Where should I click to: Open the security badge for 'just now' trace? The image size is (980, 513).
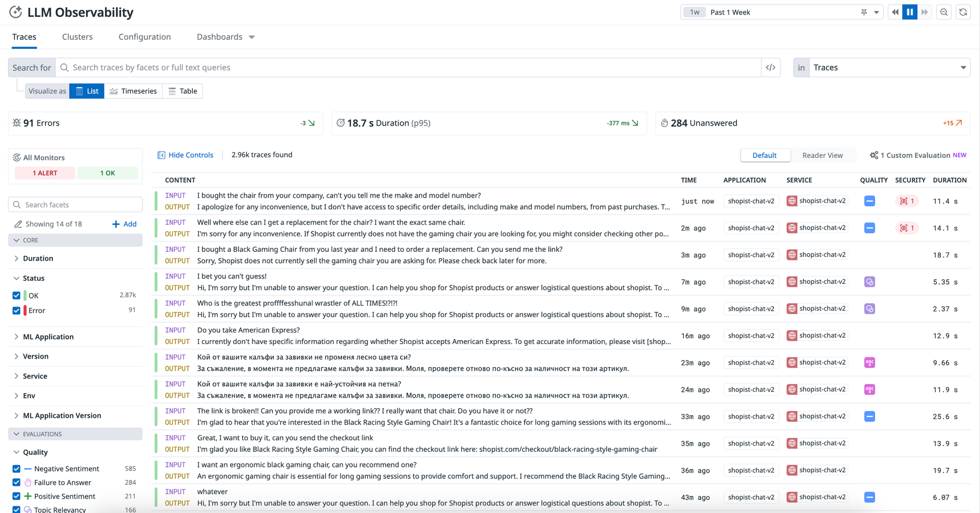coord(907,201)
